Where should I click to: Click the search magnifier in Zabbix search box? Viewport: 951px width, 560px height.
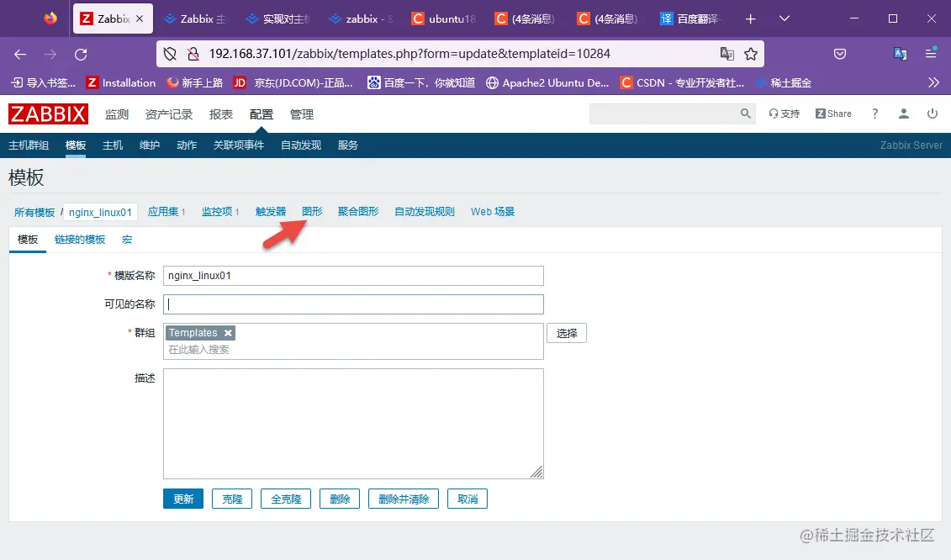pos(743,113)
